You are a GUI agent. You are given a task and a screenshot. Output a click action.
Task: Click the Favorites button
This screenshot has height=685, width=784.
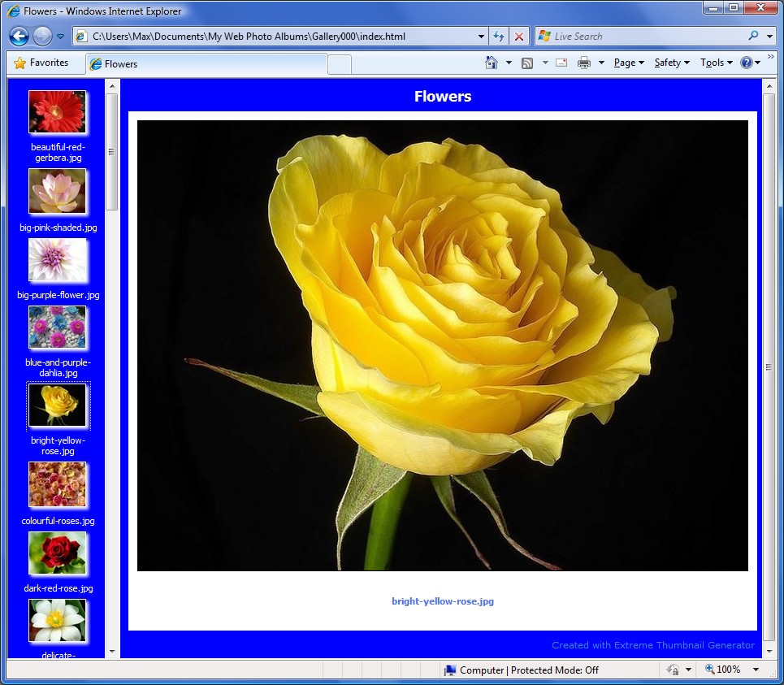point(45,63)
